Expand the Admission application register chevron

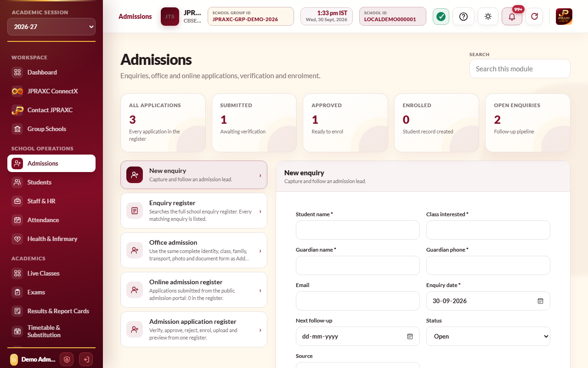pyautogui.click(x=260, y=329)
